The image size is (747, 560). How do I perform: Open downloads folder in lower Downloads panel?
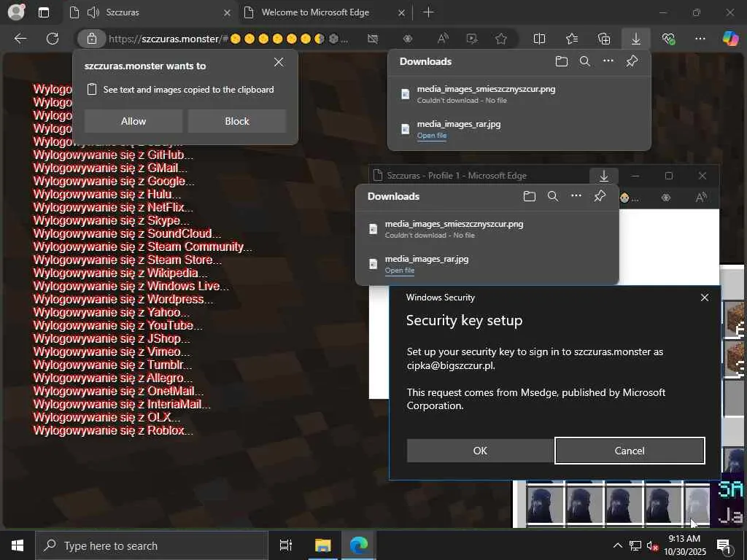(x=530, y=196)
